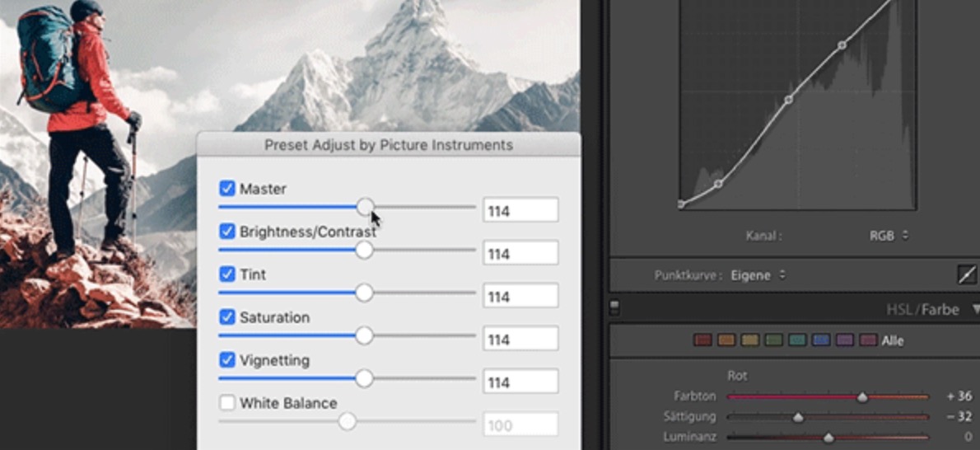Screen dimensions: 980x450
Task: Open the Punktkurve Eigene dropdown
Action: [758, 275]
